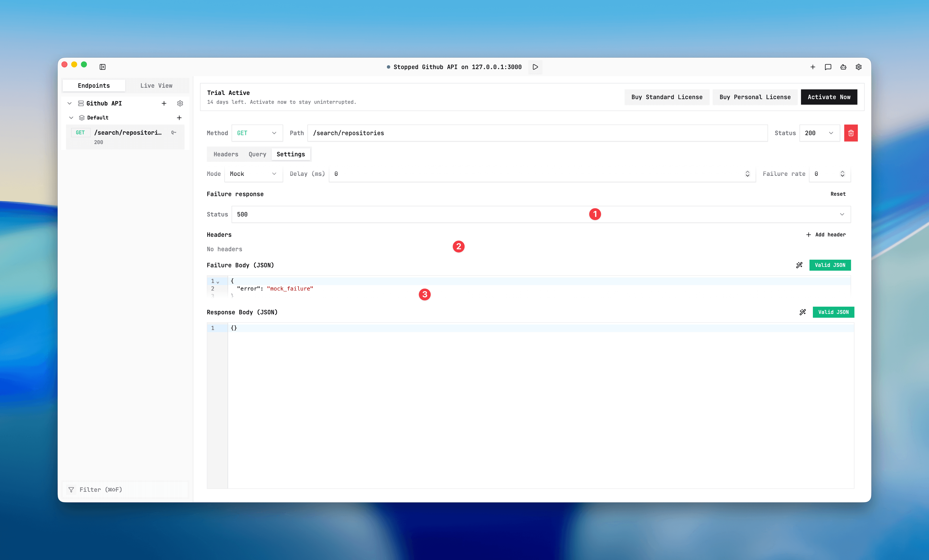The height and width of the screenshot is (560, 929).
Task: Collapse the sidebar panel
Action: tap(102, 67)
